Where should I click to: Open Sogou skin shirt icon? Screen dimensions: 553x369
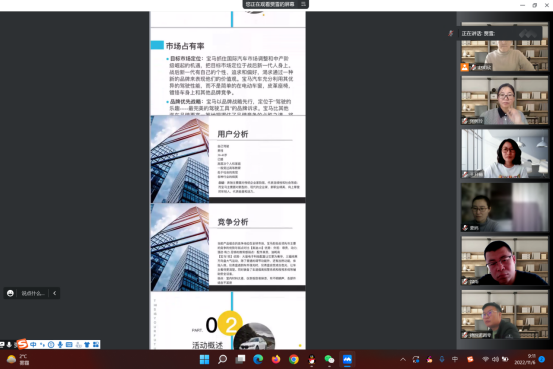click(87, 344)
